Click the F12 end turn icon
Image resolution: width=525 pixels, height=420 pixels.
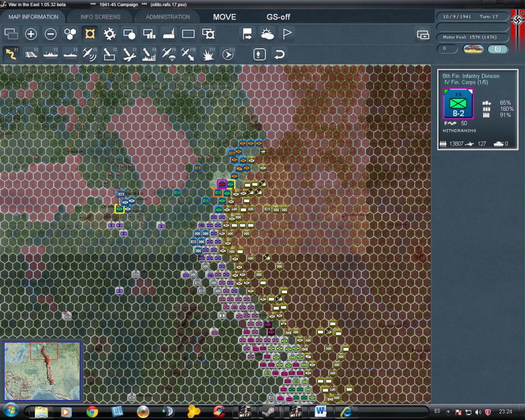(228, 54)
